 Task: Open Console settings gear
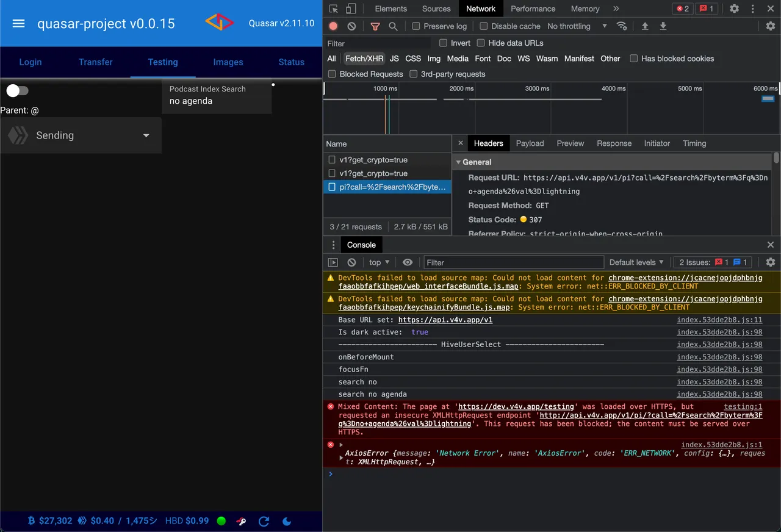771,262
